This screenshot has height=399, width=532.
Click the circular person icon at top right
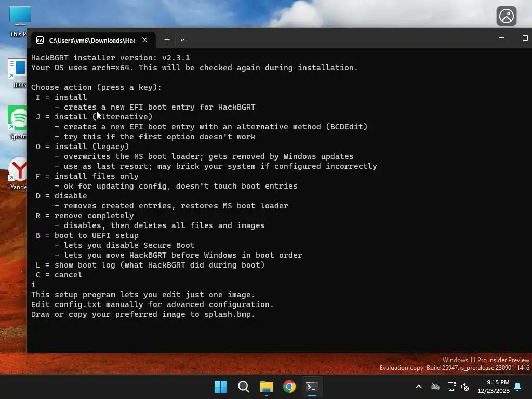pos(506,16)
